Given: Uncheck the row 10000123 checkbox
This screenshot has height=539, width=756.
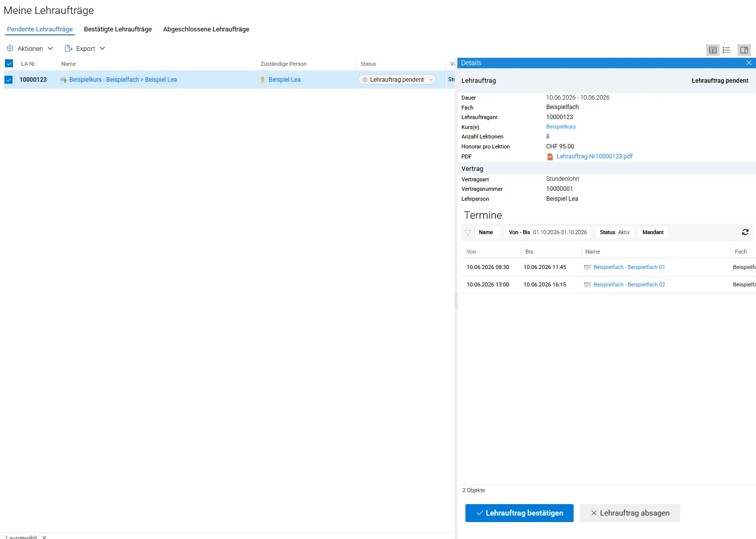Looking at the screenshot, I should click(8, 80).
